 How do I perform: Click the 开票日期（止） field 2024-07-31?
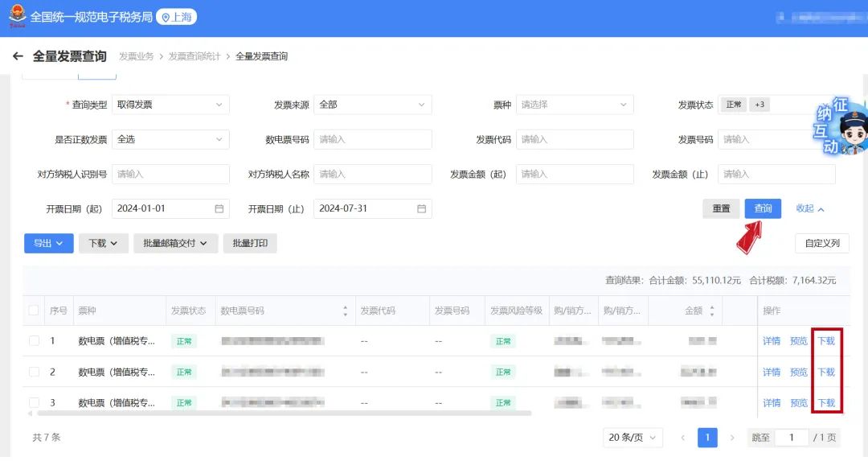[373, 209]
